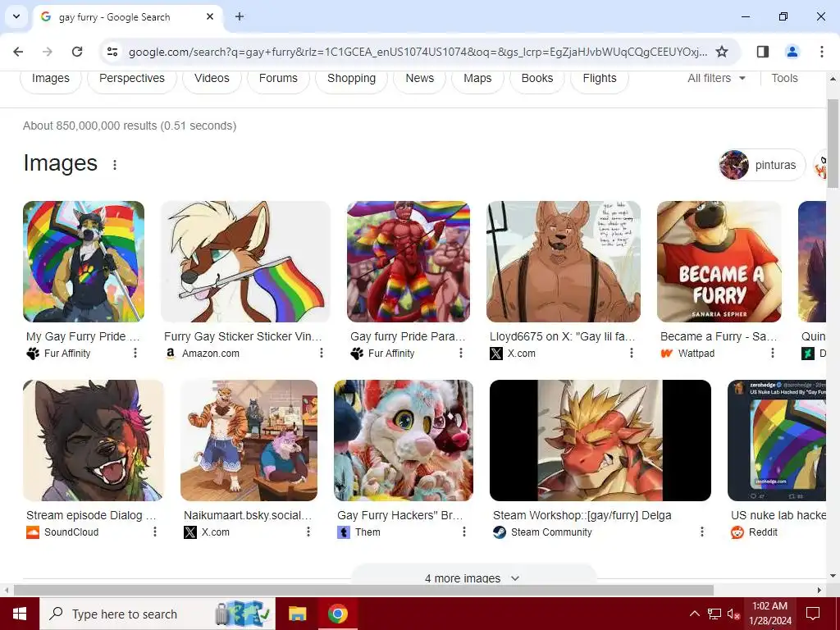840x630 pixels.
Task: Open more options for Gay Furry Hackers result
Action: tap(464, 532)
